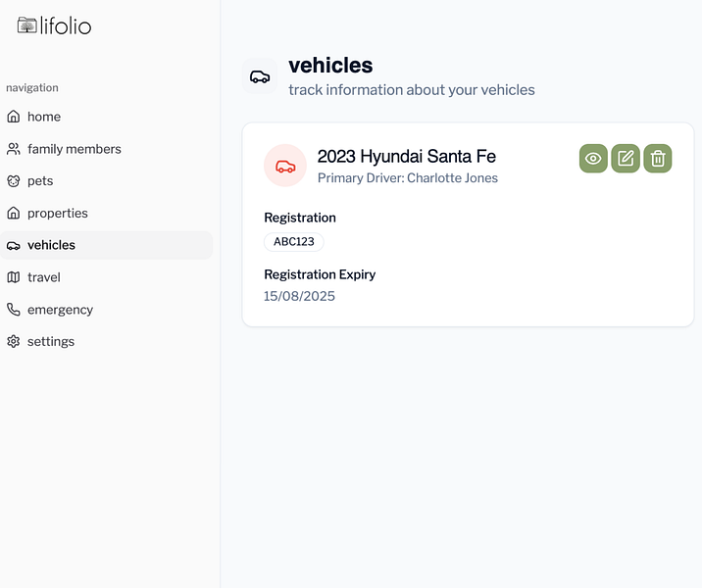Click the registration expiry date 15/08/2025

pos(299,296)
